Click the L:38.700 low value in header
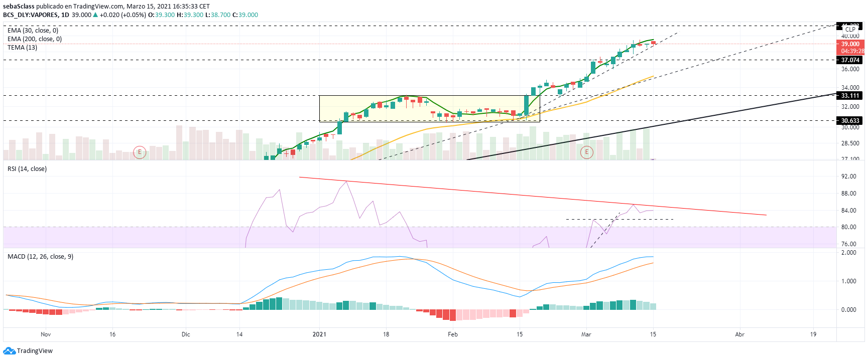The height and width of the screenshot is (360, 868). (218, 15)
